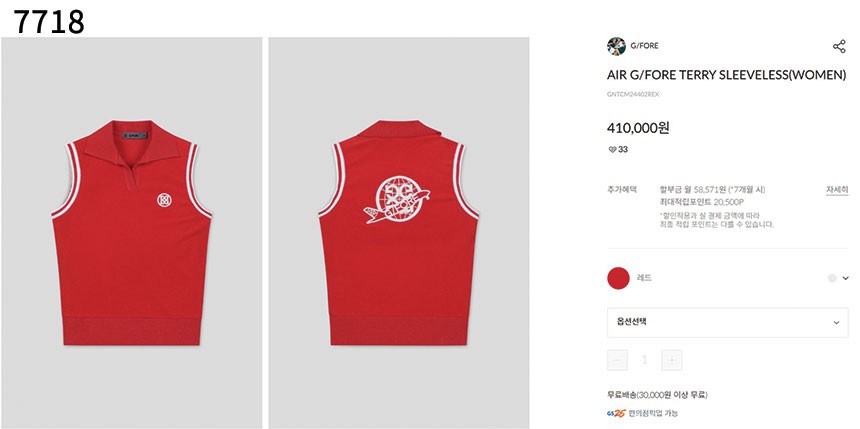
Task: Click the quantity number field
Action: 644,360
